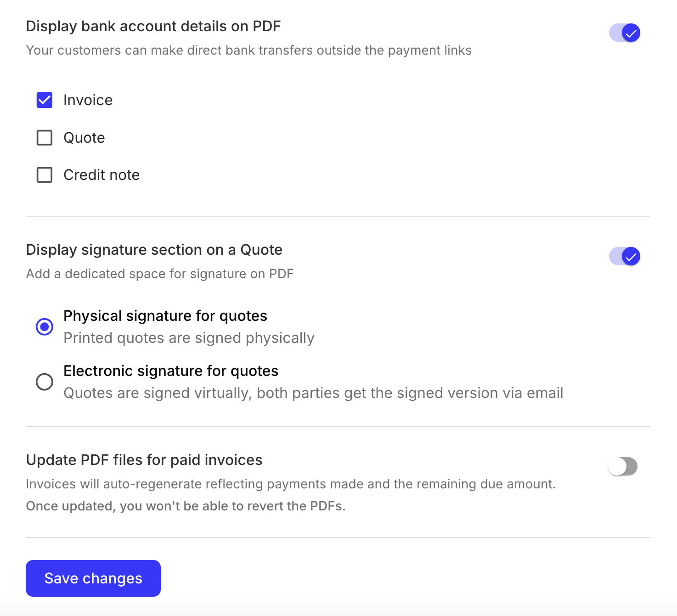The width and height of the screenshot is (677, 616).
Task: Disable the bank account details on PDF toggle
Action: (624, 33)
